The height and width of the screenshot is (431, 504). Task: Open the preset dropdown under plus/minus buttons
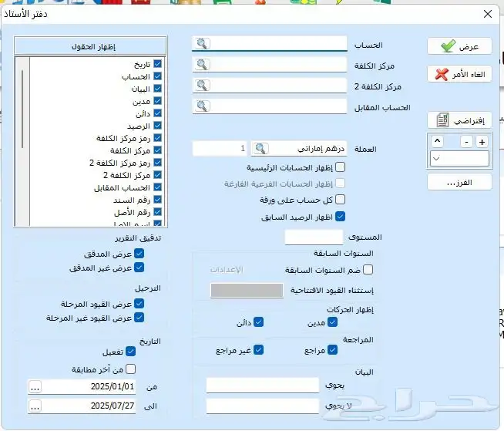tap(459, 159)
